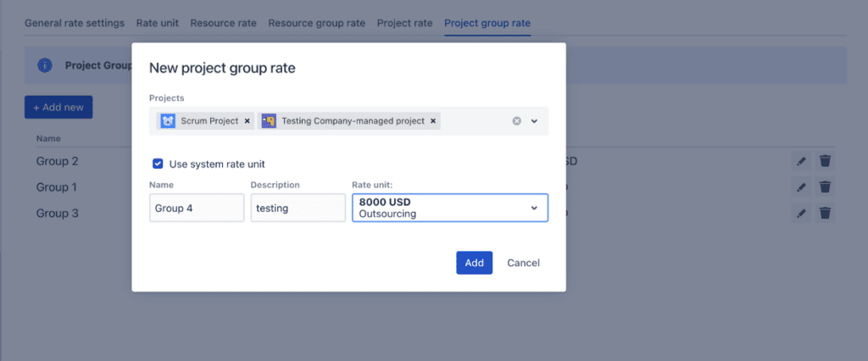Cancel the new project group rate
Viewport: 868px width, 361px height.
pos(523,263)
